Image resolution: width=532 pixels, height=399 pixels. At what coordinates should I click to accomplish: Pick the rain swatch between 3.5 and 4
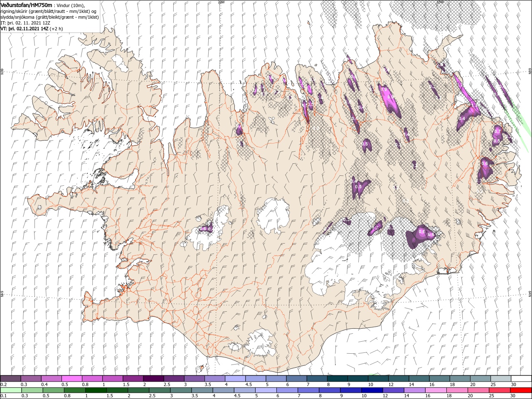click(202, 390)
